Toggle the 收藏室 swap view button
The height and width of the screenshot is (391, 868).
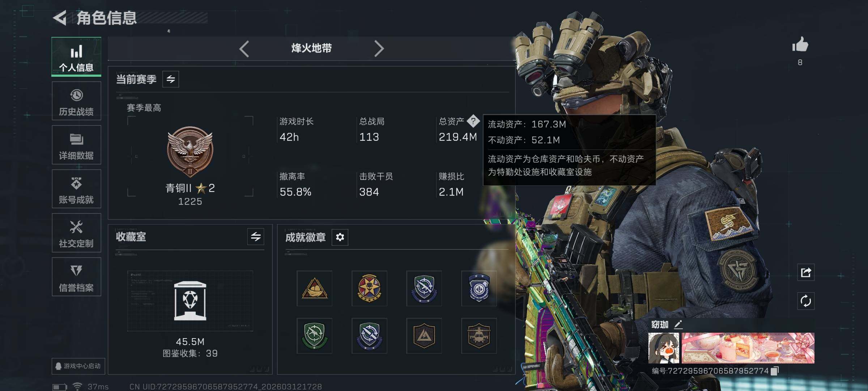pyautogui.click(x=256, y=237)
